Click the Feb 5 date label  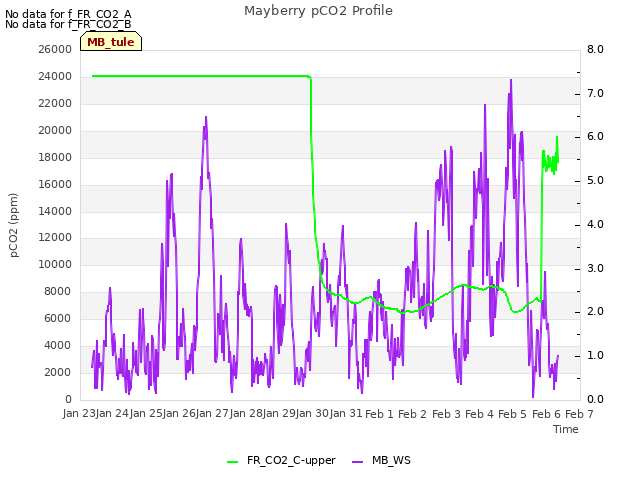tap(513, 414)
